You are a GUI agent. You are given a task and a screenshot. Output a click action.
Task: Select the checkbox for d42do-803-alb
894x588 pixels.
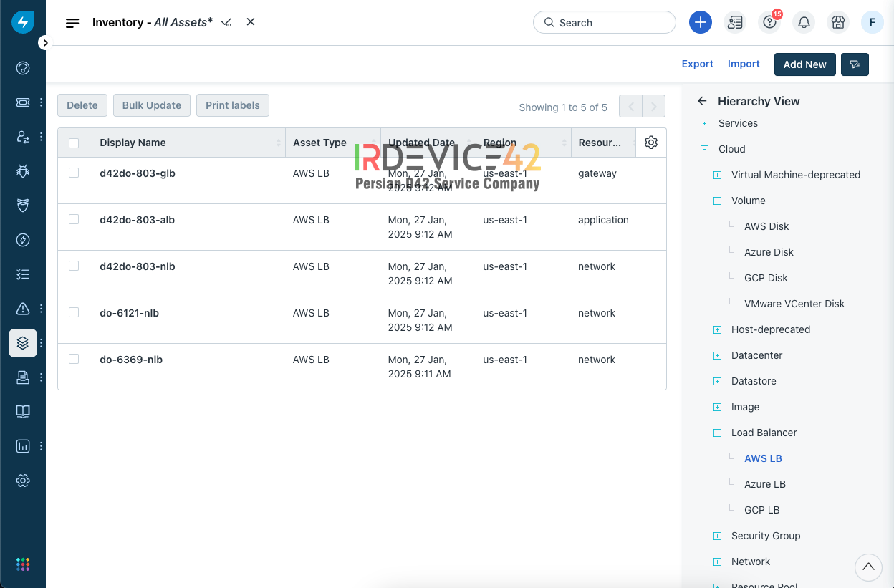click(x=74, y=219)
